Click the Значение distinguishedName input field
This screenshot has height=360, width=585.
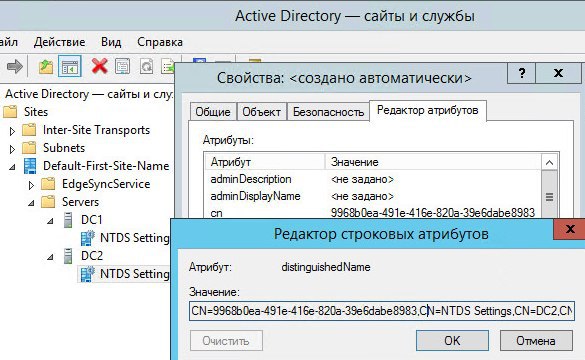click(382, 311)
